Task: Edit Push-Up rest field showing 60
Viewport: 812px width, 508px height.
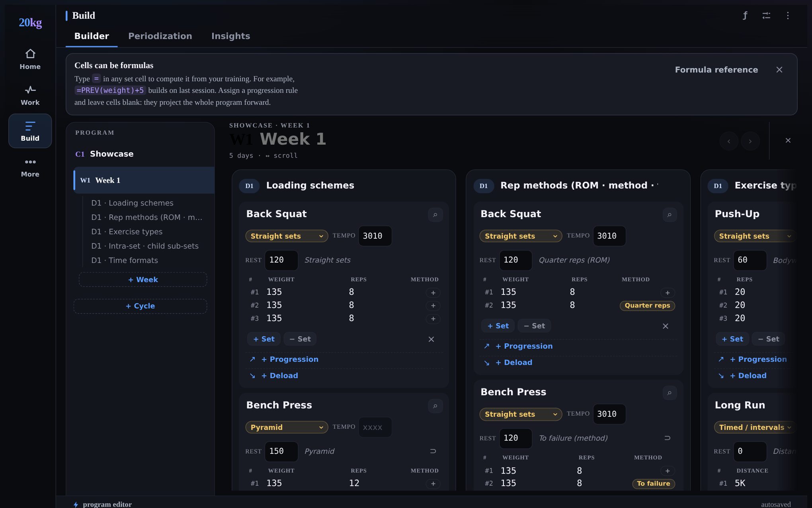Action: coord(750,260)
